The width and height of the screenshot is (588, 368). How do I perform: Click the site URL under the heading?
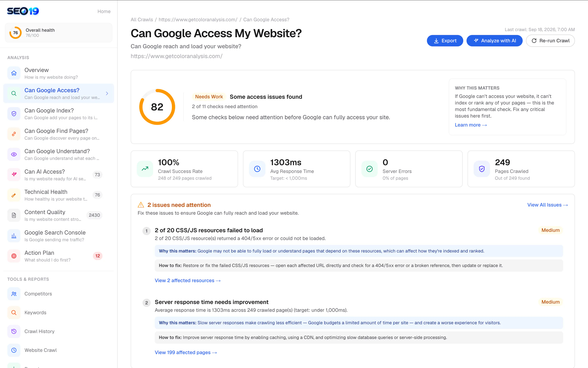176,56
